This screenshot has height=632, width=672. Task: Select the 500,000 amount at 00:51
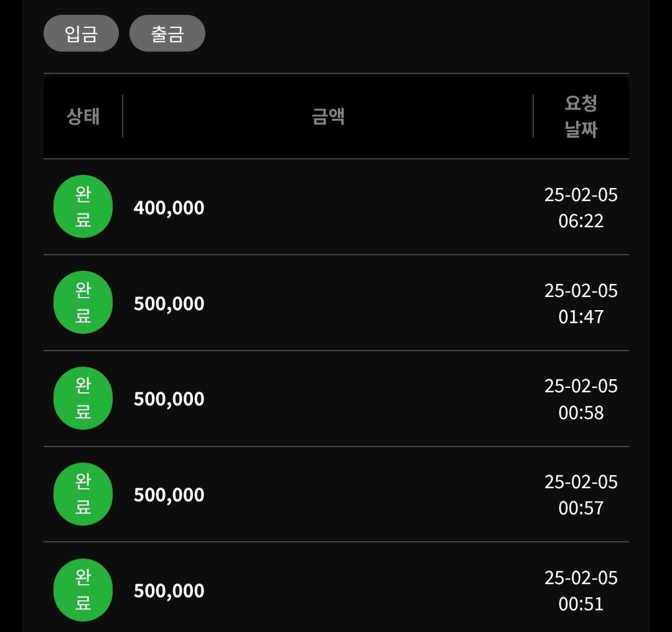point(169,591)
